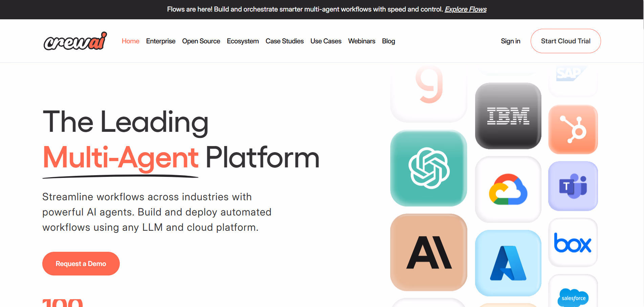Open the Enterprise nav item
This screenshot has height=307, width=644.
point(161,41)
